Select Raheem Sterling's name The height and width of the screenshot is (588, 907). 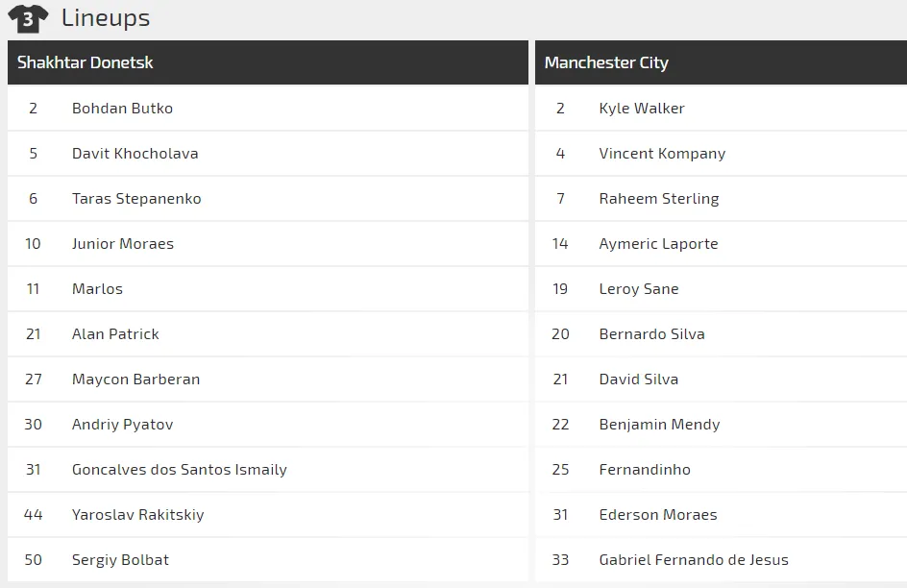click(659, 199)
